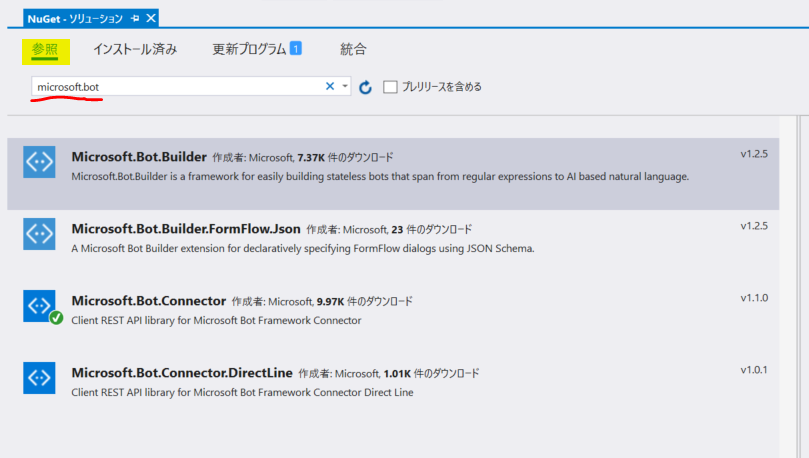Click version v1.2.5 of FormFlow.Json package

754,226
